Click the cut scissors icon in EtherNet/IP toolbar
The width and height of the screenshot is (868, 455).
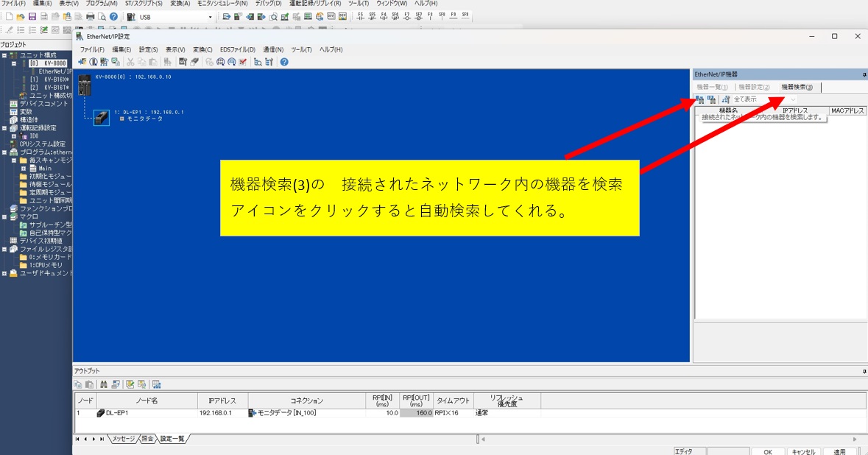[x=130, y=62]
